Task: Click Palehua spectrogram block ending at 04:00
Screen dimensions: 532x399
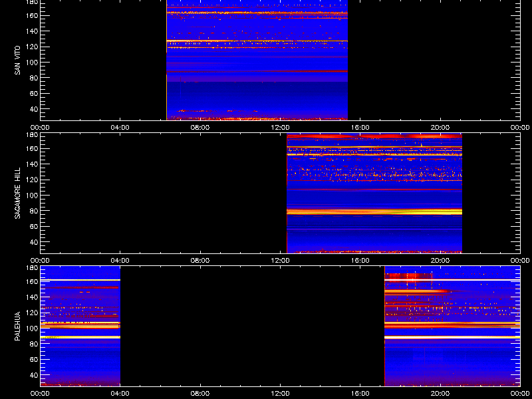Action: 80,327
